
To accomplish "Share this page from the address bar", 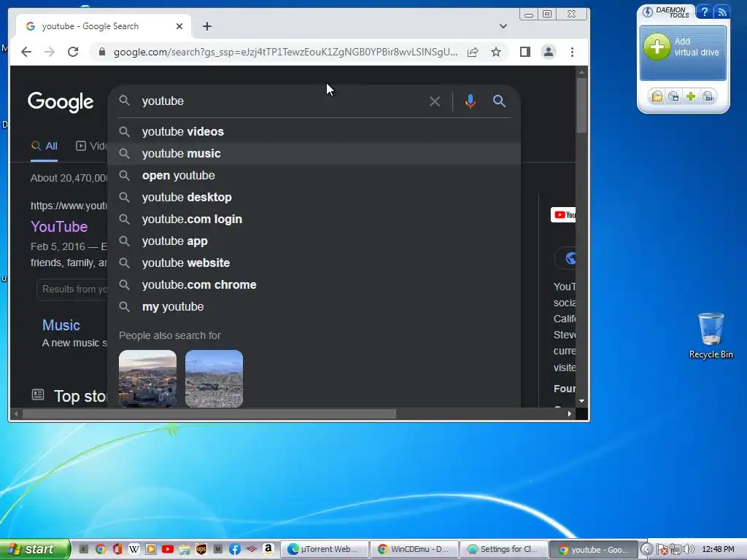I will [x=473, y=52].
